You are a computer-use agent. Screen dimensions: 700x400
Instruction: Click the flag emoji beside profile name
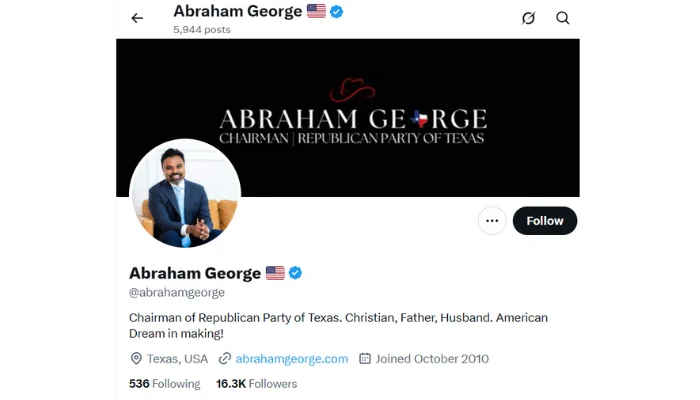275,273
